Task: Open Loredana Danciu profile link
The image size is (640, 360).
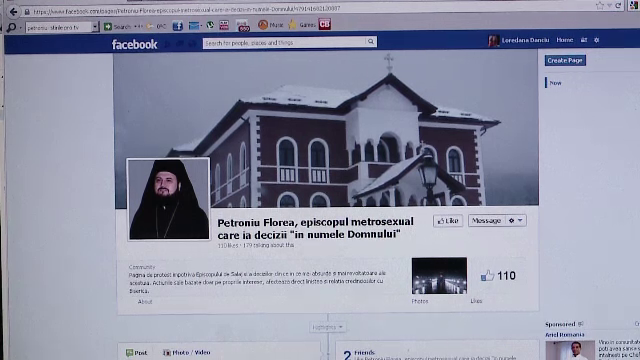Action: (525, 40)
